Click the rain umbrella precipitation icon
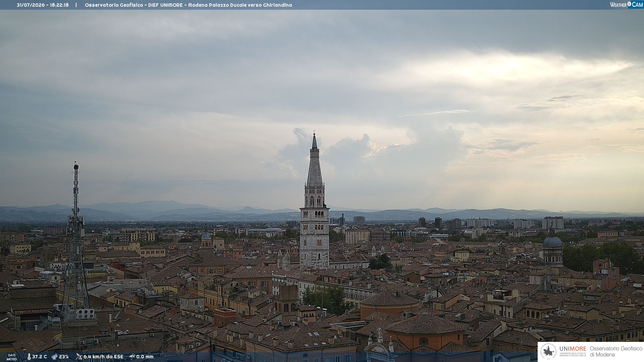This screenshot has width=644, height=362. (x=132, y=357)
